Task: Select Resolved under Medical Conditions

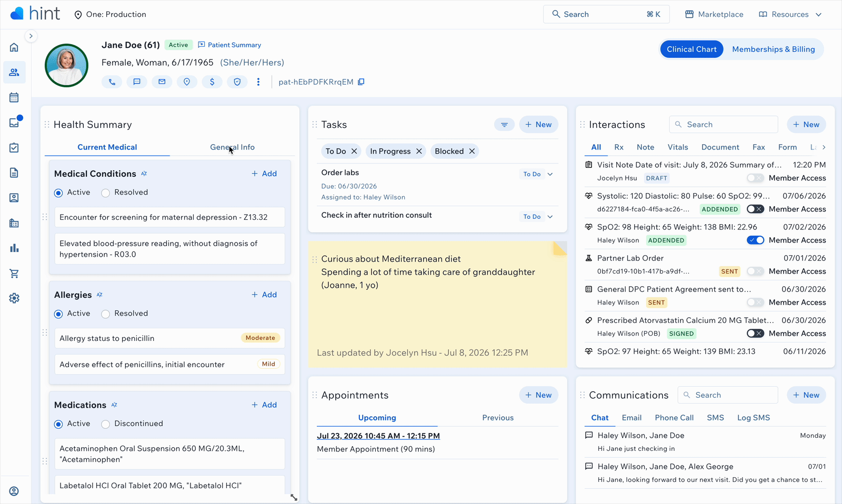Action: click(105, 193)
